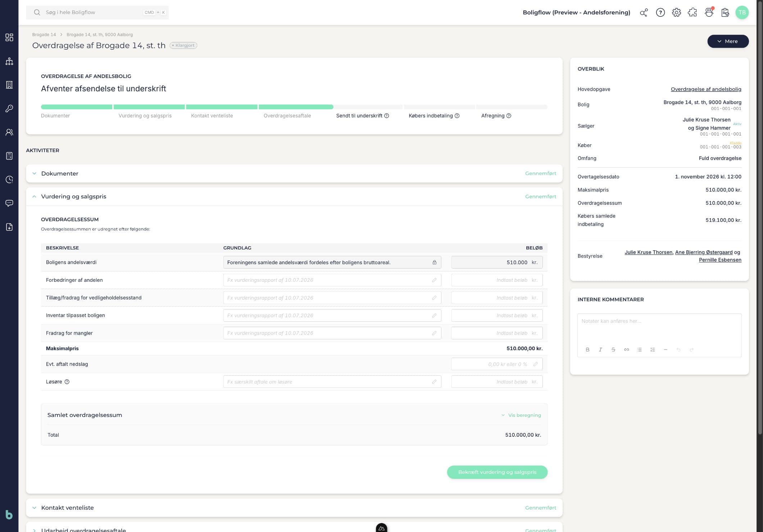Screen dimensions: 763x532
Task: Click the Overdragelsesaftale progress bar segment
Action: coord(296,107)
